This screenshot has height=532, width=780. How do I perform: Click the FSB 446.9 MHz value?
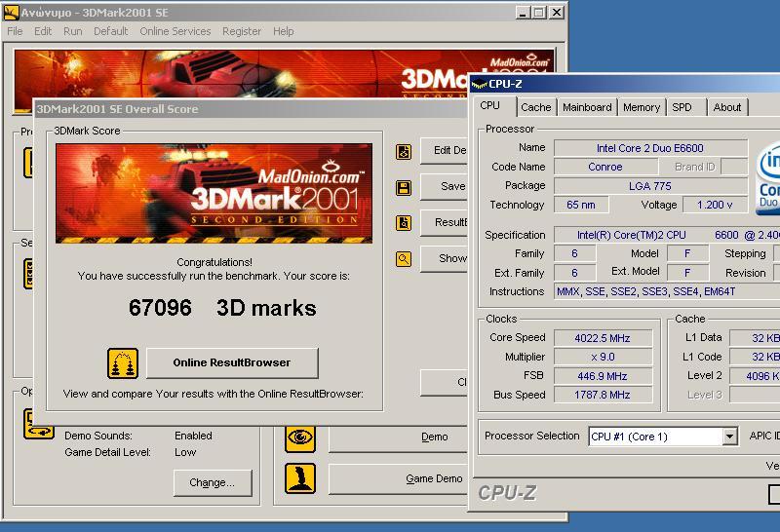(603, 376)
